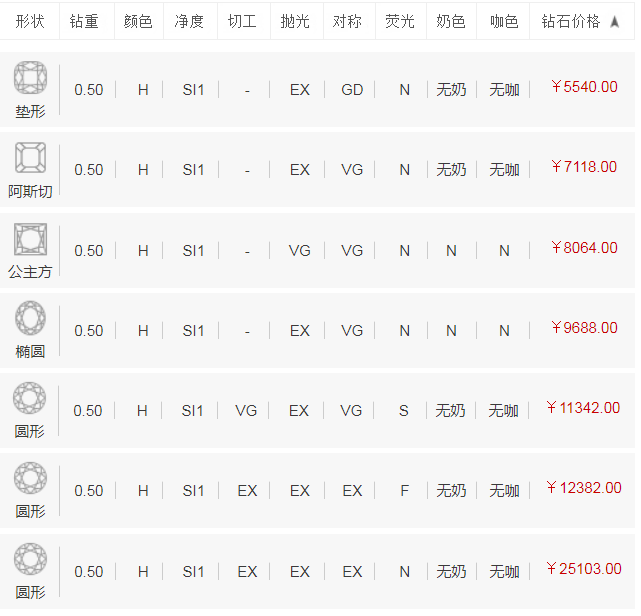Open the ¥7118.00 diamond price

tap(584, 167)
